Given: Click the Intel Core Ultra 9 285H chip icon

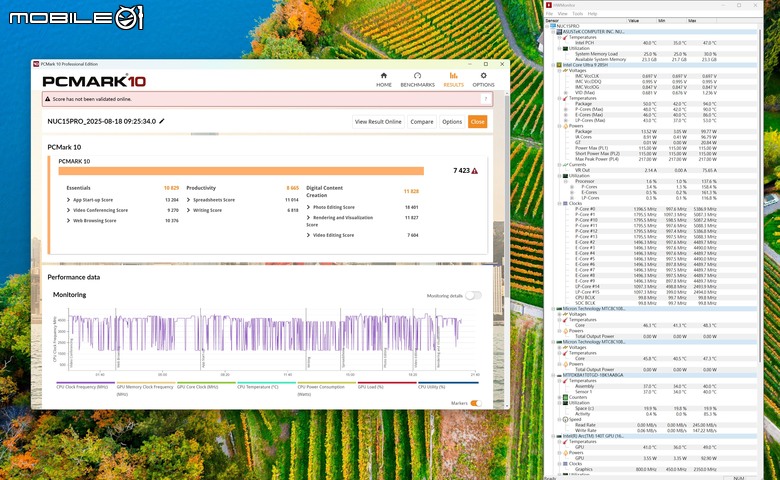Looking at the screenshot, I should [x=559, y=65].
